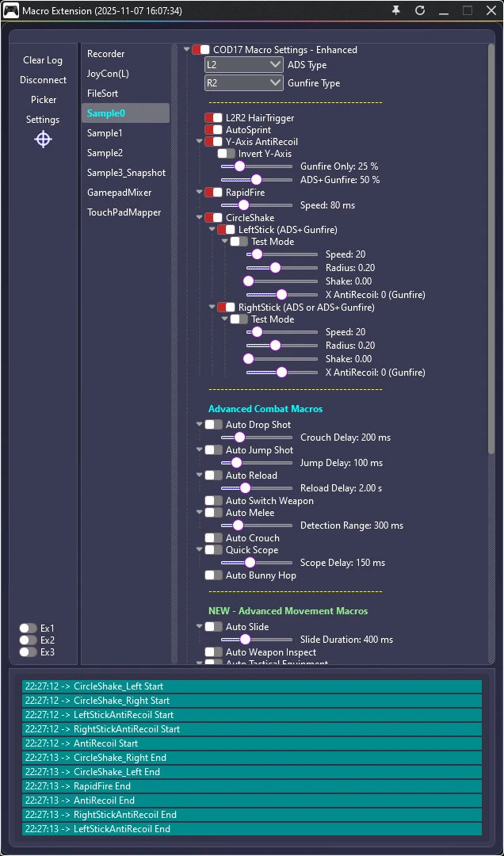The width and height of the screenshot is (504, 856).
Task: Collapse the COD17 Macro Settings root node
Action: coord(187,50)
